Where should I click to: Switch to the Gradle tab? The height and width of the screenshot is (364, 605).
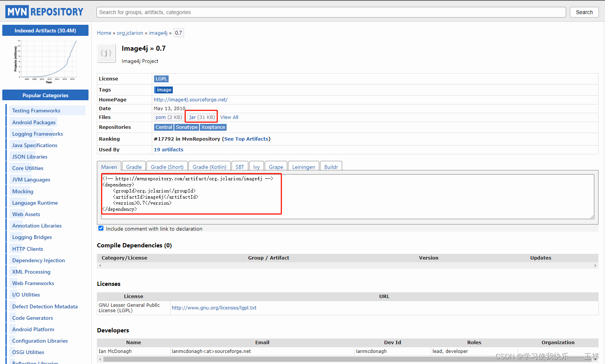(134, 167)
